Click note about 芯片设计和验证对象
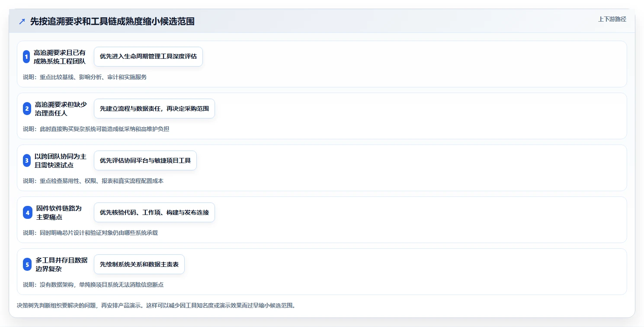 click(90, 233)
